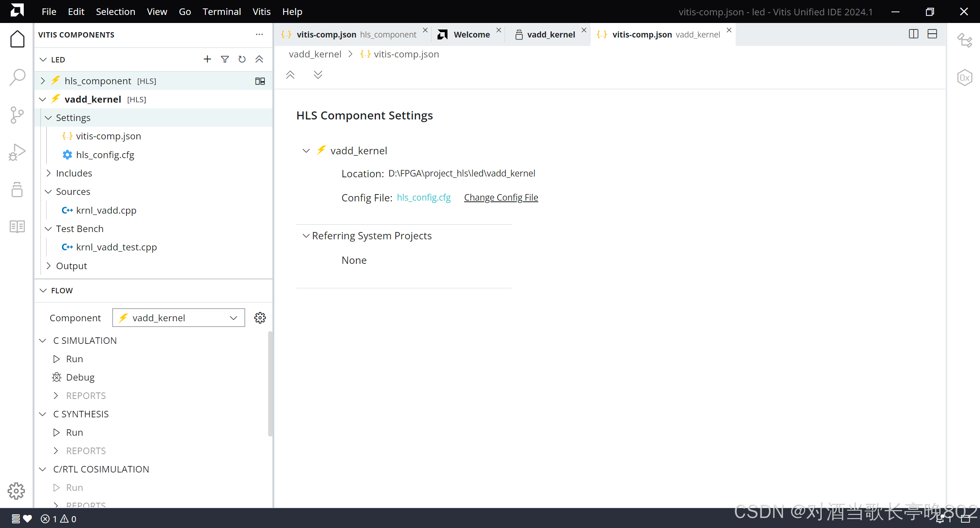The height and width of the screenshot is (528, 980).
Task: Open the Component vadd_kernel dropdown
Action: click(x=179, y=318)
